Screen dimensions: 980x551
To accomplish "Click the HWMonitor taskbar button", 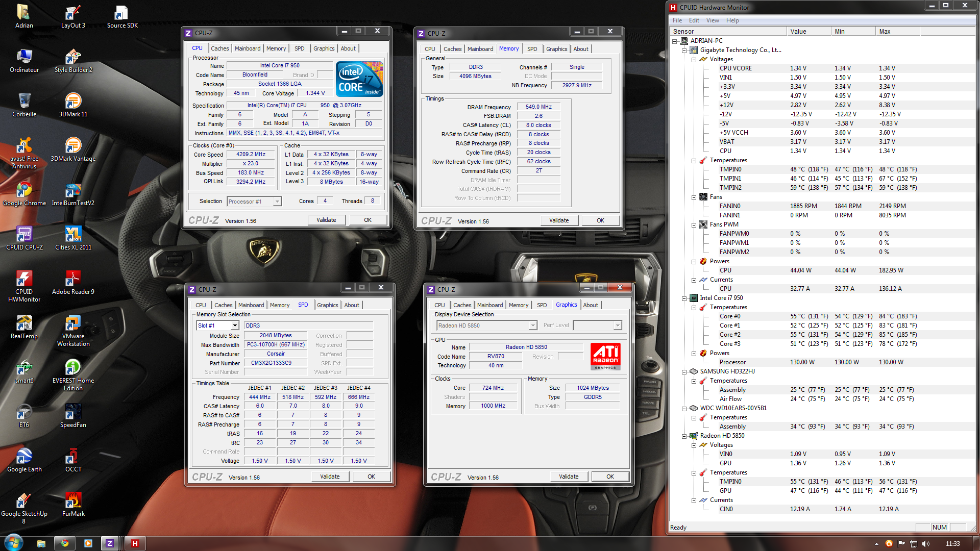I will [135, 543].
